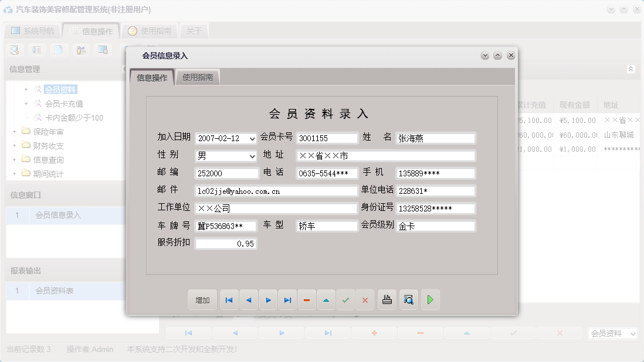Image resolution: width=644 pixels, height=362 pixels.
Task: Open the 加入日期 date dropdown
Action: click(251, 138)
